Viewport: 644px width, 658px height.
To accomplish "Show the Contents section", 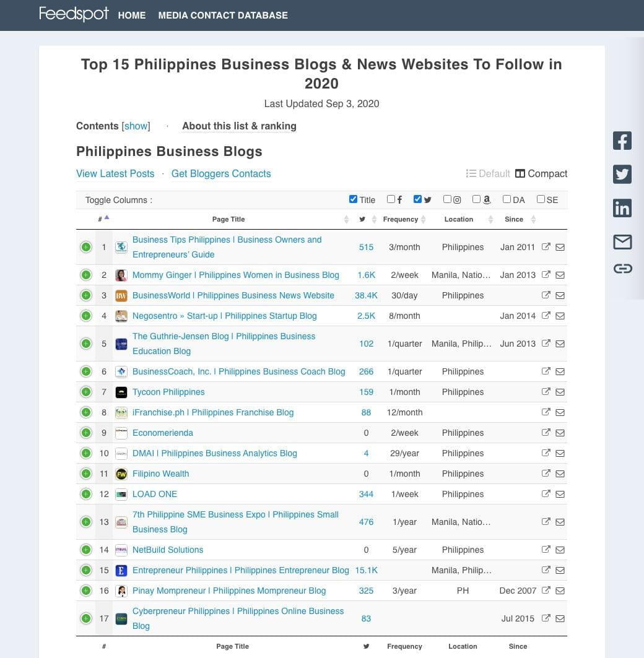I will (136, 126).
